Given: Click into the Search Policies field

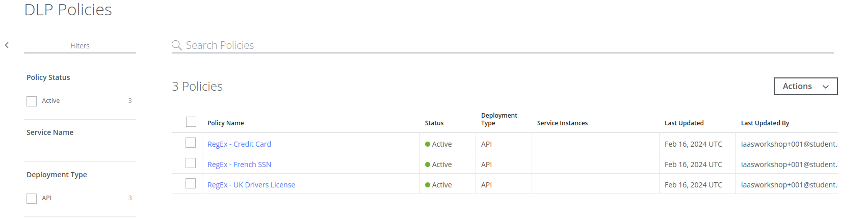Looking at the screenshot, I should point(459,45).
